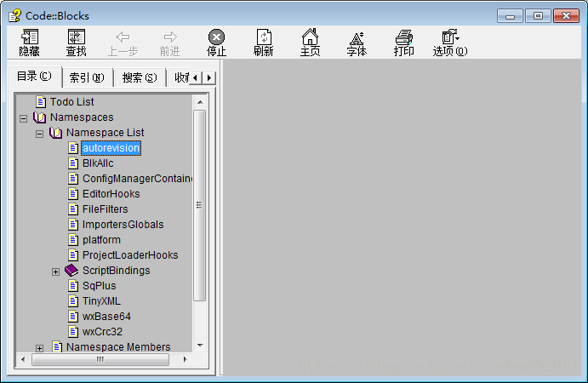This screenshot has width=588, height=383.
Task: Click the tree scroll up arrow
Action: coord(200,102)
